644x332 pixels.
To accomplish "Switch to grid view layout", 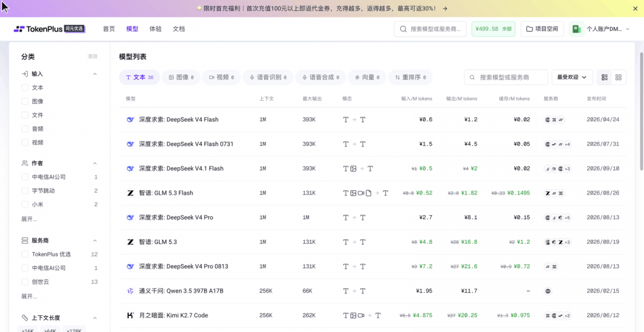I will [x=618, y=77].
